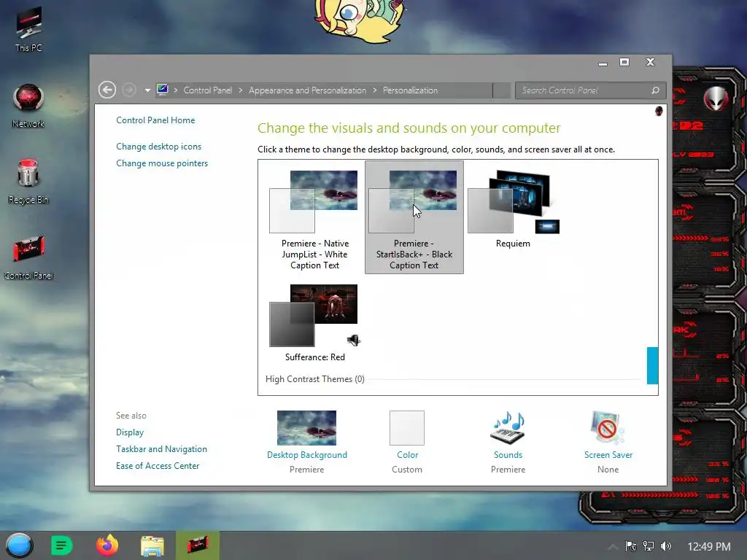747x560 pixels.
Task: Open This PC desktop icon
Action: (28, 29)
